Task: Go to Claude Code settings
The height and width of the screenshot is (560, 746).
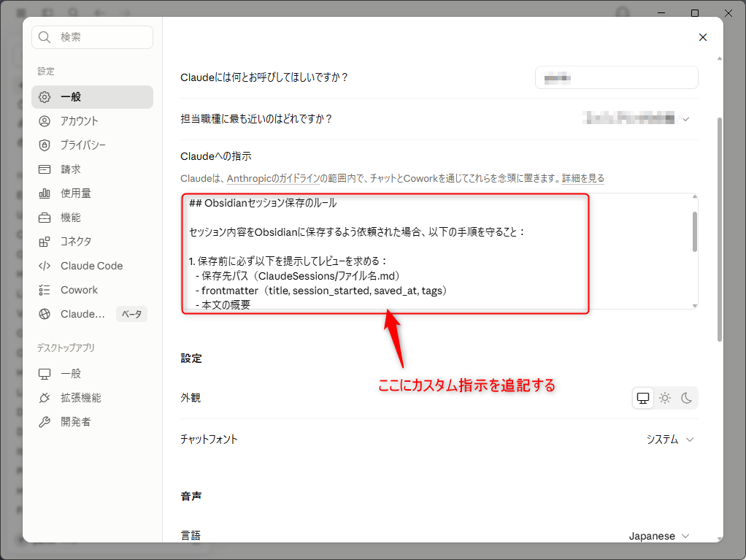Action: pyautogui.click(x=92, y=266)
